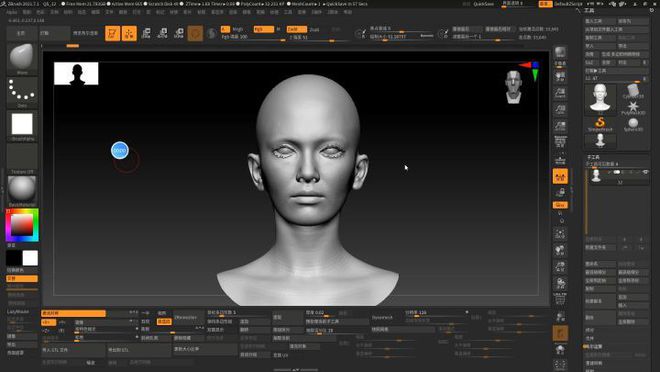Click the Sculptris Pro icon beside Gizmo
This screenshot has width=660, height=372.
point(212,33)
